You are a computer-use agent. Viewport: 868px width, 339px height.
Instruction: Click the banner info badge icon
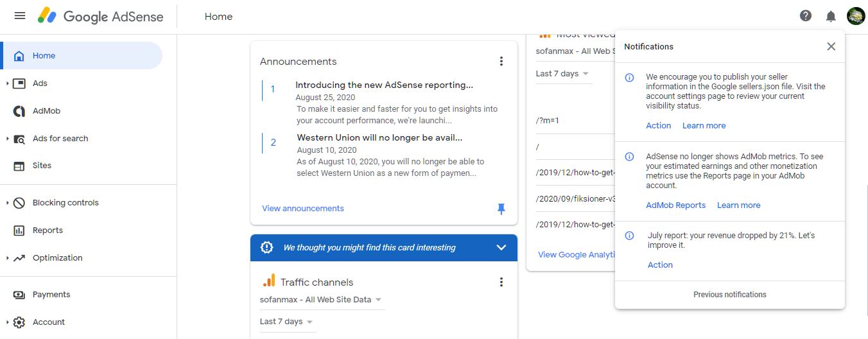267,248
